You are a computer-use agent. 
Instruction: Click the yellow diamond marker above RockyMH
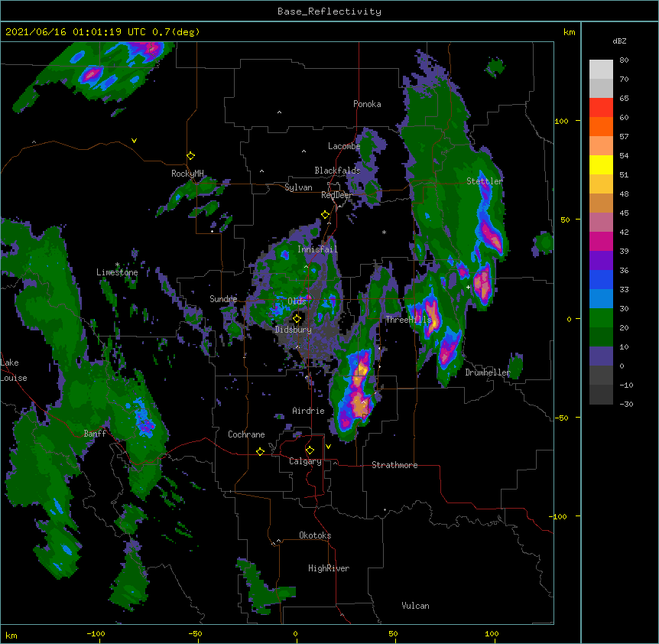190,156
